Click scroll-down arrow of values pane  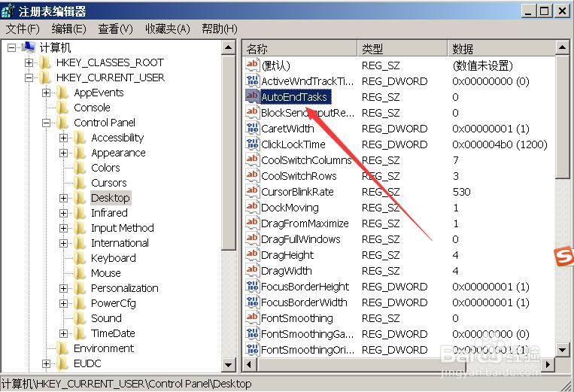point(563,350)
